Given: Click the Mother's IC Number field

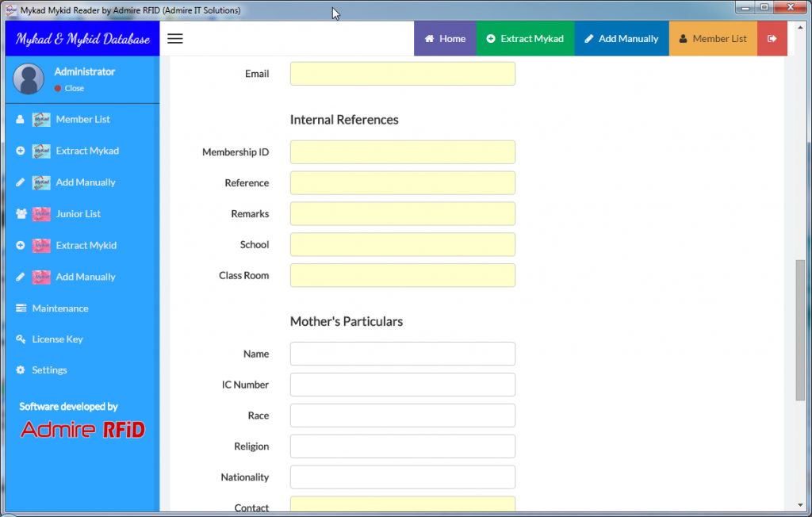Looking at the screenshot, I should pyautogui.click(x=402, y=385).
